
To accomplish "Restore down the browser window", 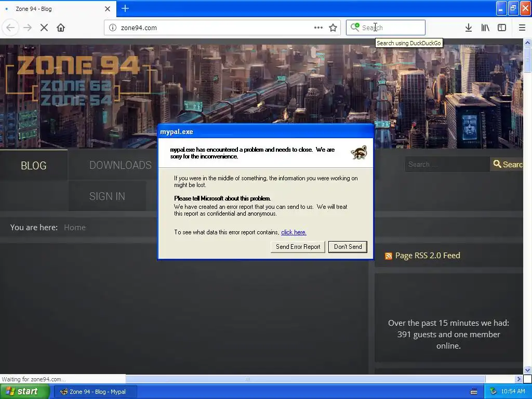I will click(x=513, y=8).
